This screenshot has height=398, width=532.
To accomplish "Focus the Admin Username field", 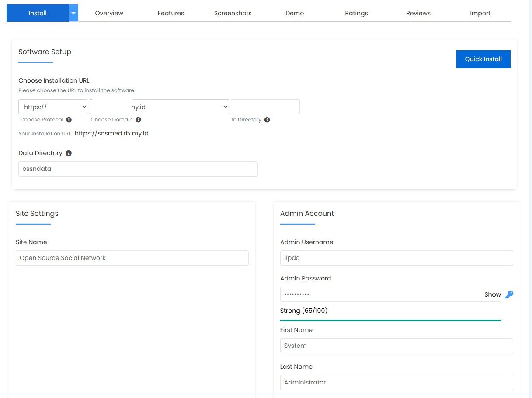I will pos(396,258).
